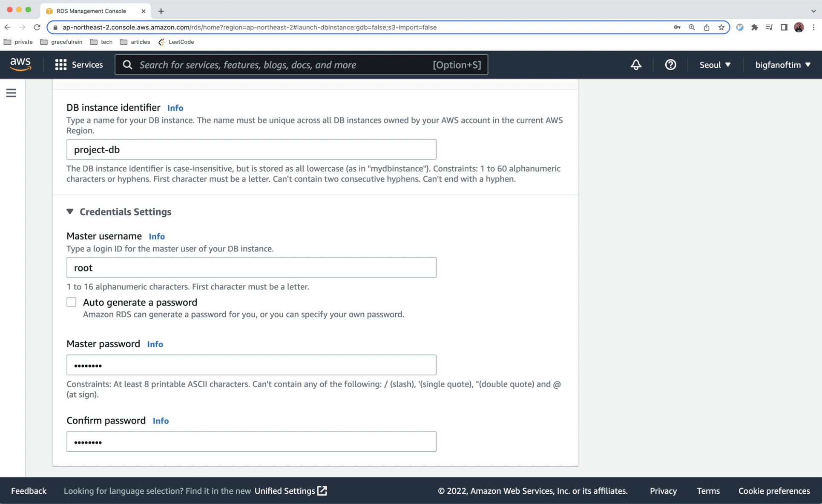Image resolution: width=822 pixels, height=504 pixels.
Task: Open browser extensions puzzle icon
Action: click(x=754, y=27)
